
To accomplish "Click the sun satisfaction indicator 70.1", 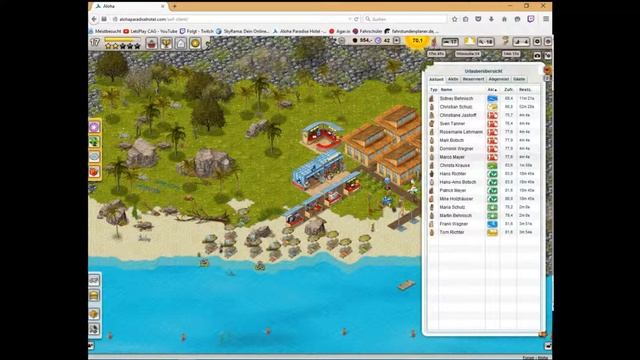I will coord(417,41).
